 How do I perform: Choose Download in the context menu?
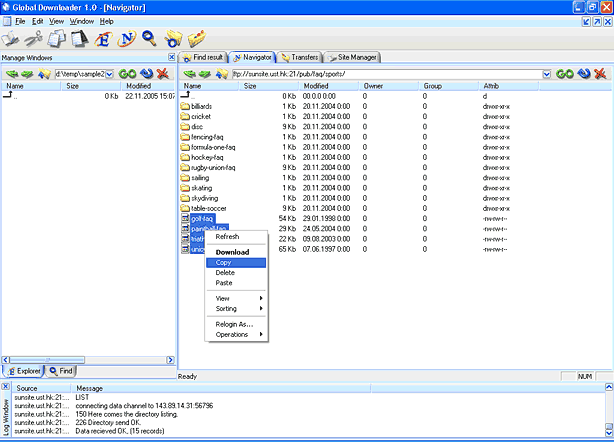click(x=236, y=252)
